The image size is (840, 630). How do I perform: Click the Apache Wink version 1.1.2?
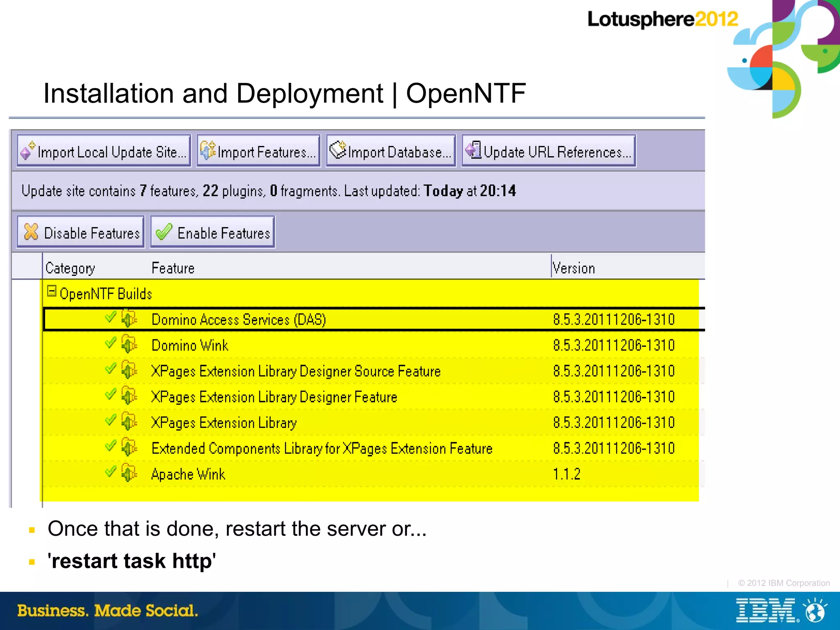coord(566,474)
